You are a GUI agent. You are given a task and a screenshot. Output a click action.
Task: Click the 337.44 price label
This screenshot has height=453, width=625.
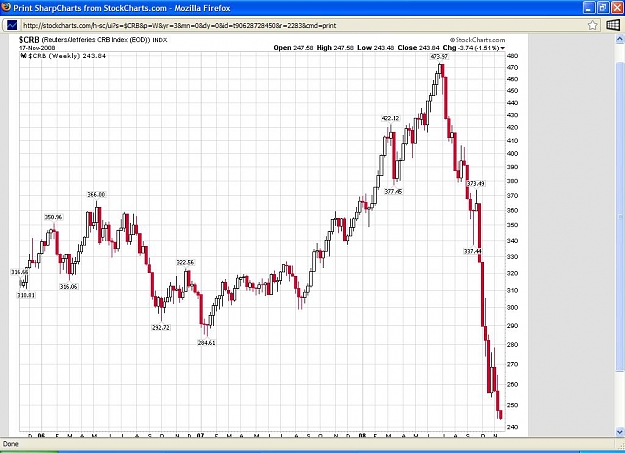point(473,251)
